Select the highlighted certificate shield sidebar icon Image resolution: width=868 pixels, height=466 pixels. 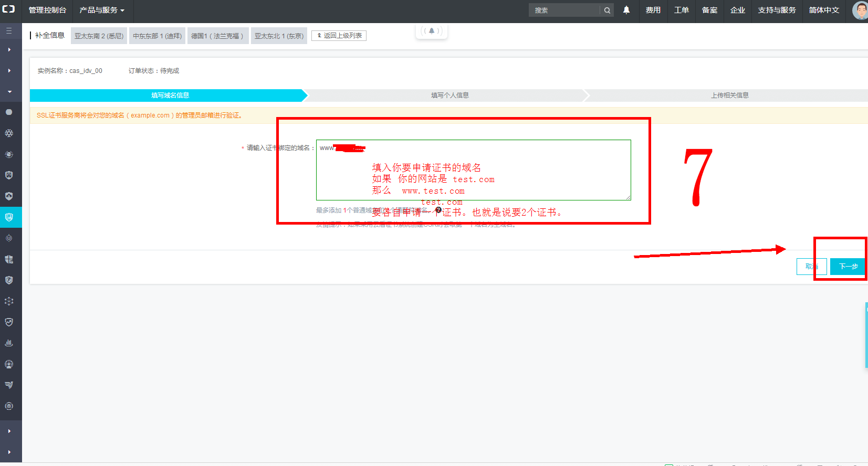pyautogui.click(x=9, y=217)
